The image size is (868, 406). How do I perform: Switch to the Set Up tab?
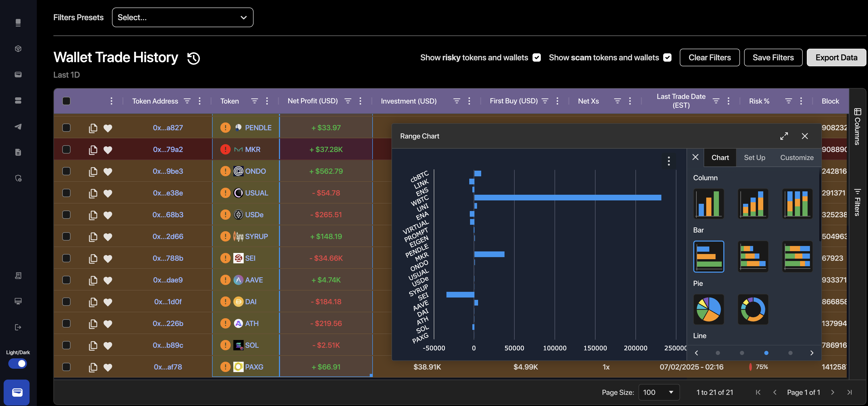pyautogui.click(x=754, y=157)
